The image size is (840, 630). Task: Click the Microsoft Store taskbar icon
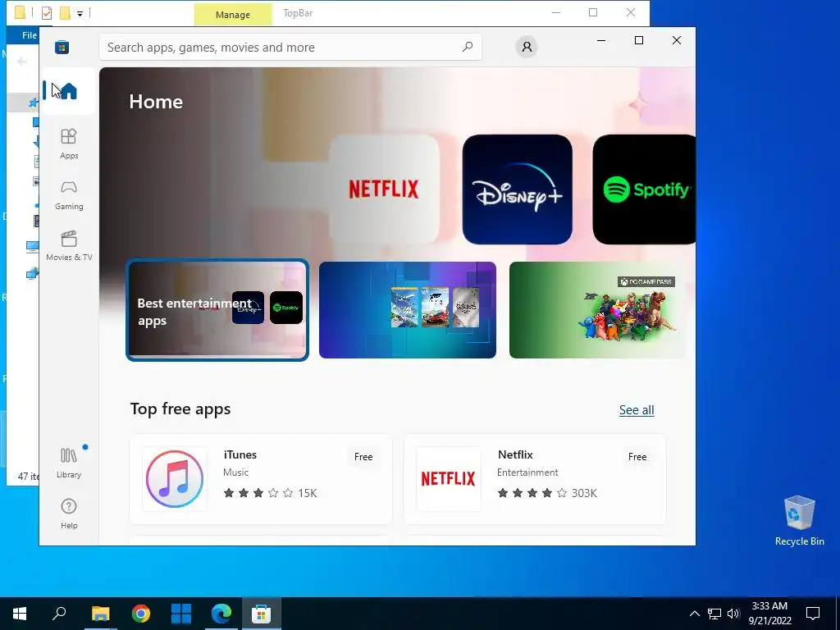point(262,614)
